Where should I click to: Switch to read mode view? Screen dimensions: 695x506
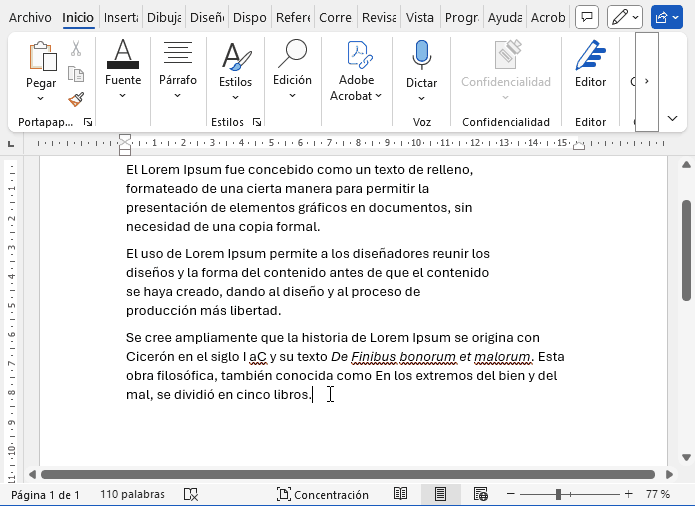(400, 494)
